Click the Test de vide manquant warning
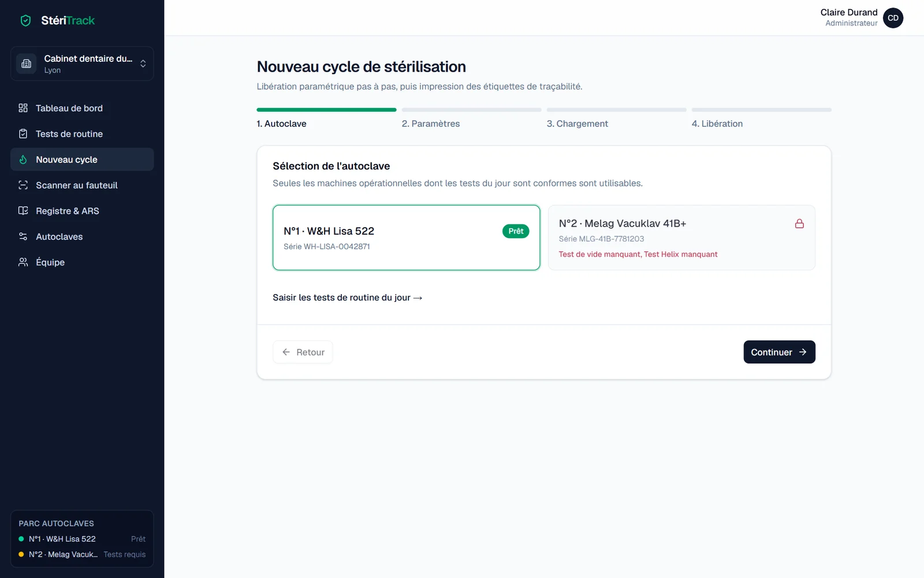The image size is (924, 578). click(600, 254)
